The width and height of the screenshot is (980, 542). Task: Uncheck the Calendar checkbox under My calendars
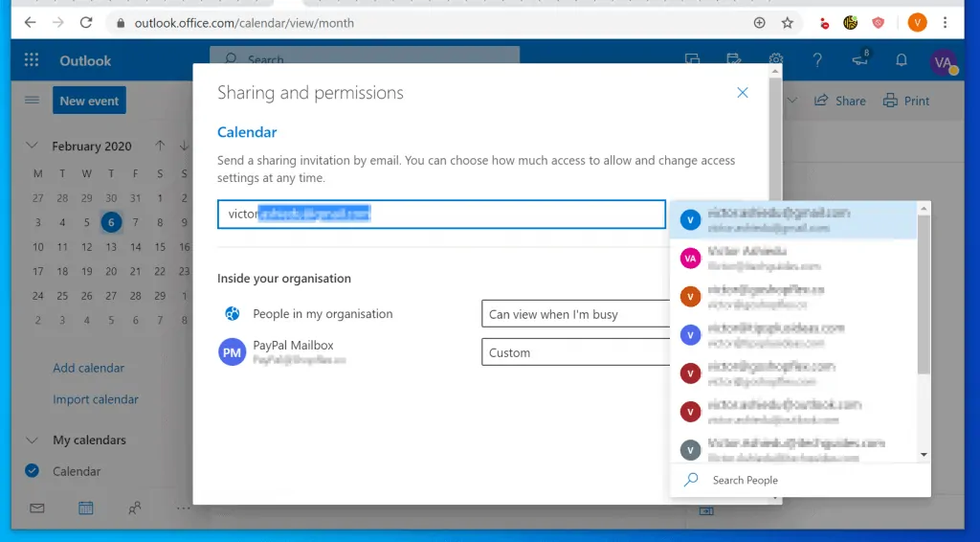coord(33,471)
